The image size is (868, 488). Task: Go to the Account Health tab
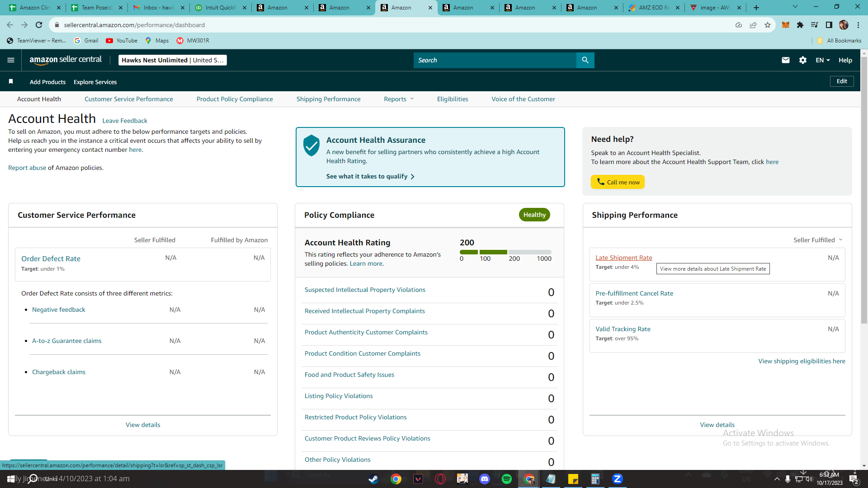click(x=39, y=99)
